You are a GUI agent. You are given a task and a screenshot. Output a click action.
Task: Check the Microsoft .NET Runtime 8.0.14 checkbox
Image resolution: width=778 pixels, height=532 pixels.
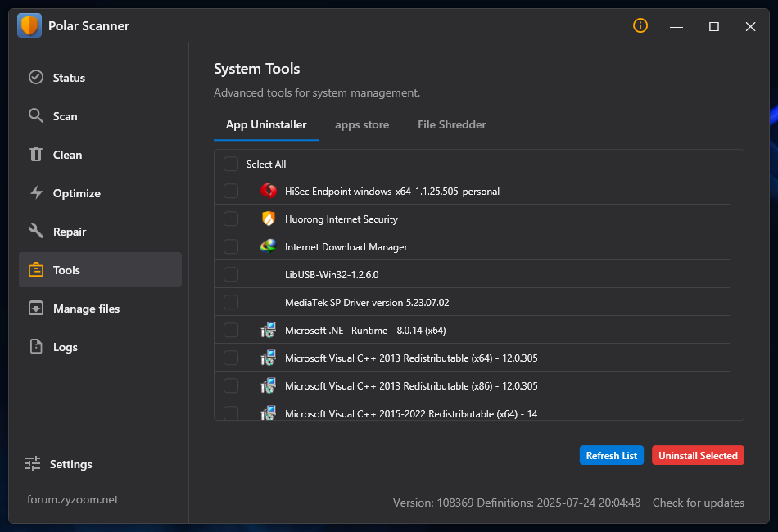(231, 330)
